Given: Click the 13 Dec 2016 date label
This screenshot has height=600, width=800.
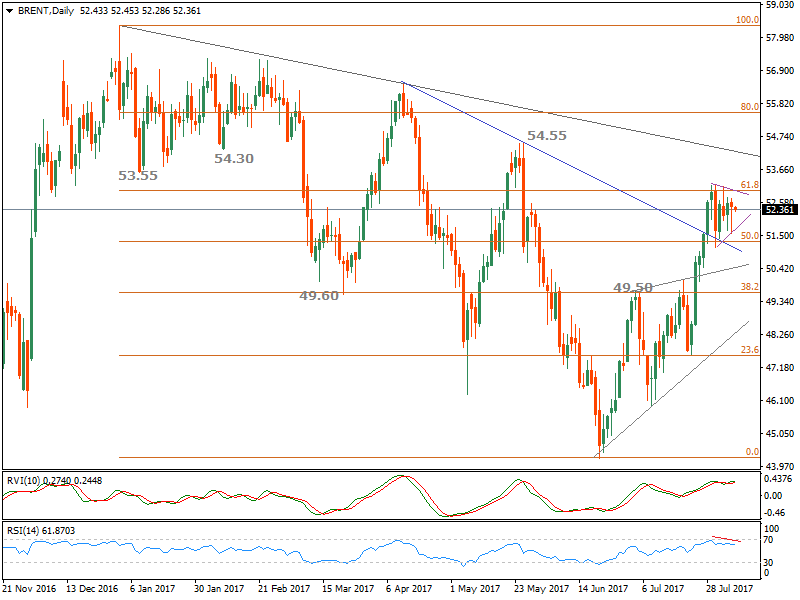Looking at the screenshot, I should [92, 588].
